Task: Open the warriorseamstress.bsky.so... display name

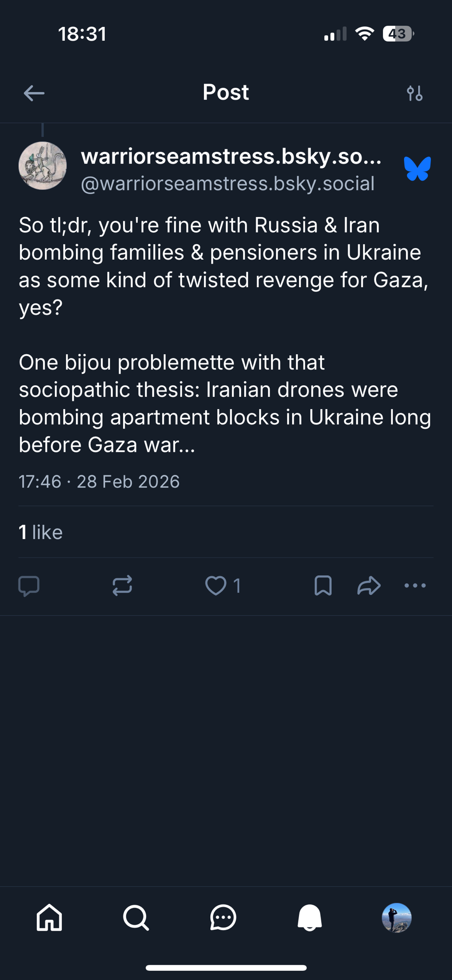Action: click(x=231, y=156)
